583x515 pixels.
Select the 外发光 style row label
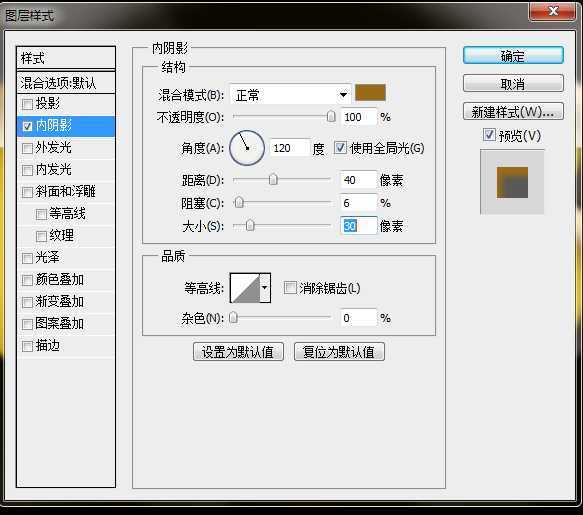pos(54,148)
